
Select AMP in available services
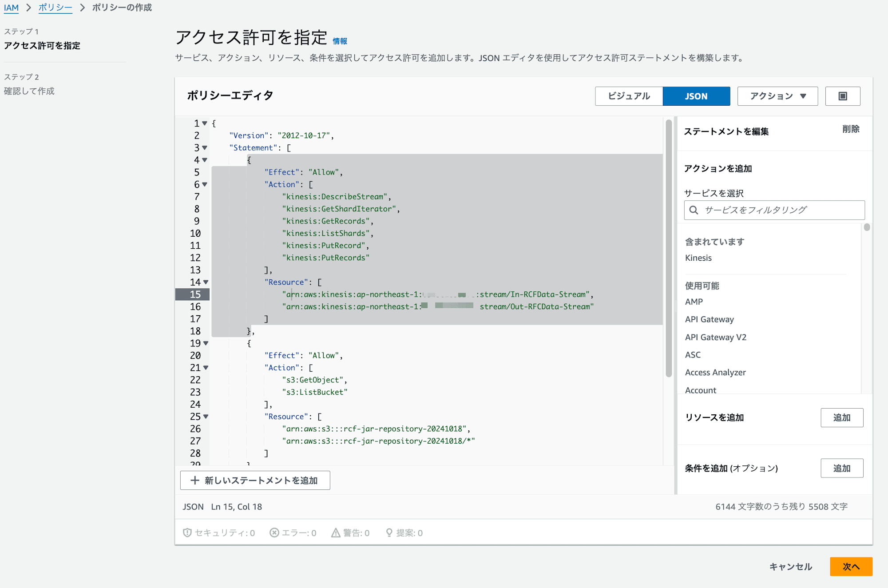point(694,302)
